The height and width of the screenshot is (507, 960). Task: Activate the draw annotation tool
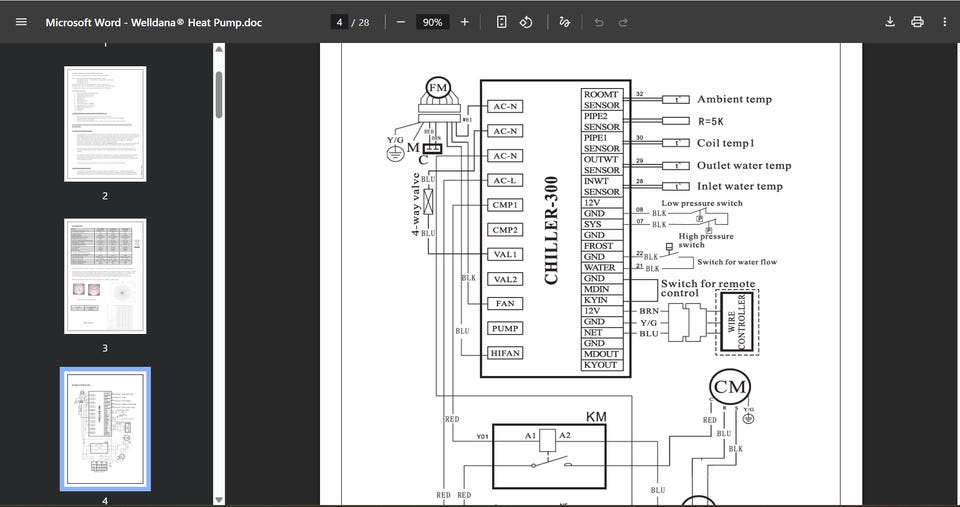[x=565, y=22]
